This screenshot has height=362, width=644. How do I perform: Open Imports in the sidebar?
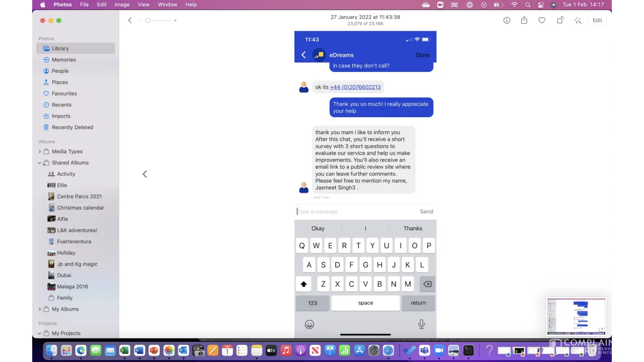(76, 116)
